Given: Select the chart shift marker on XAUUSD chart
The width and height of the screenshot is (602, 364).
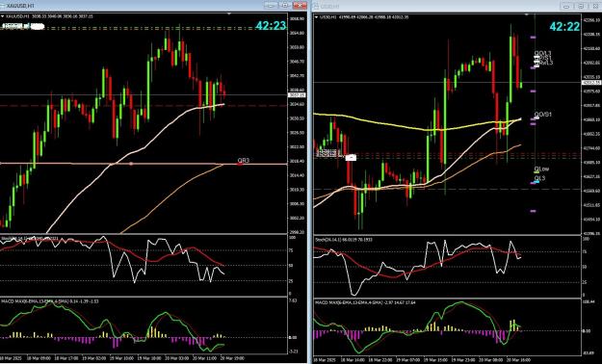Looking at the screenshot, I should [229, 13].
